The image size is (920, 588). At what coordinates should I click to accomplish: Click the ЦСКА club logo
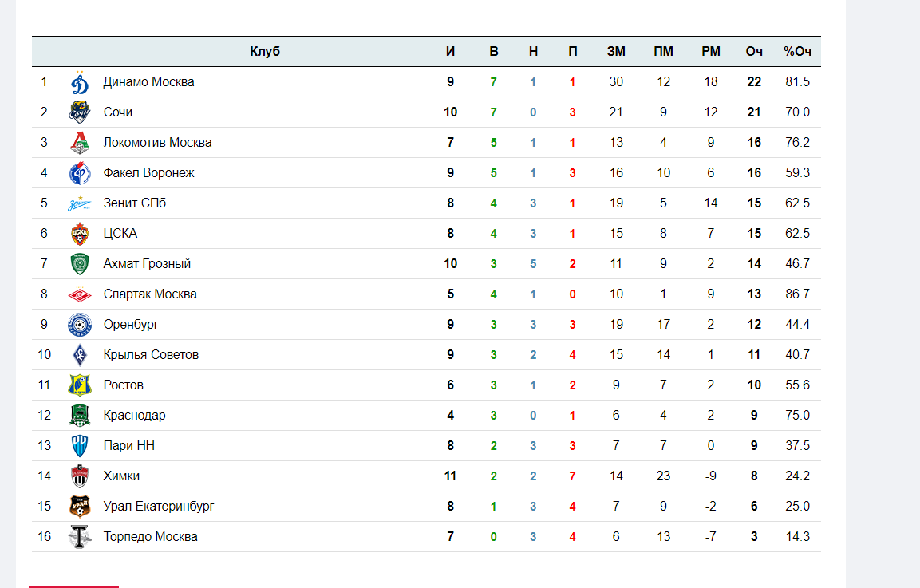pos(80,234)
